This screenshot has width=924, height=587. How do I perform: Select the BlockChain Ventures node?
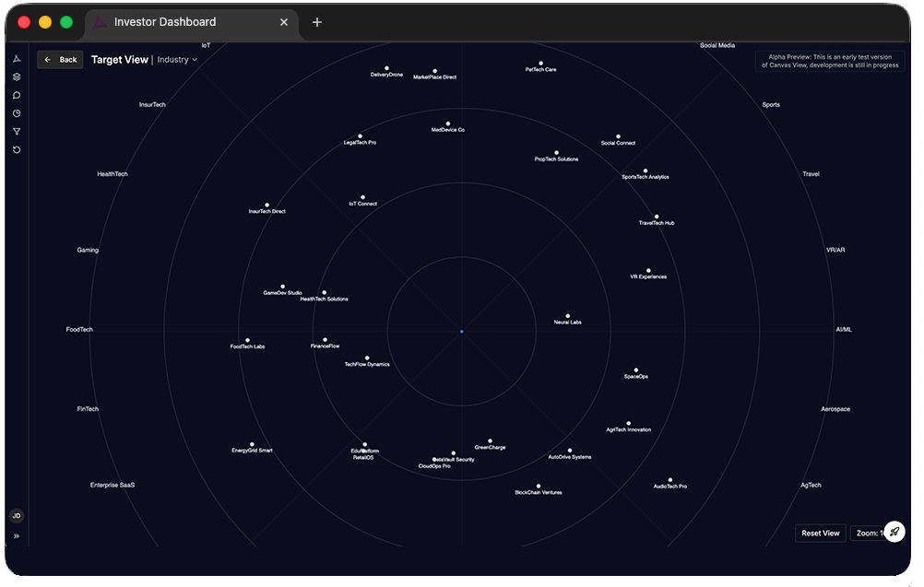pos(539,487)
